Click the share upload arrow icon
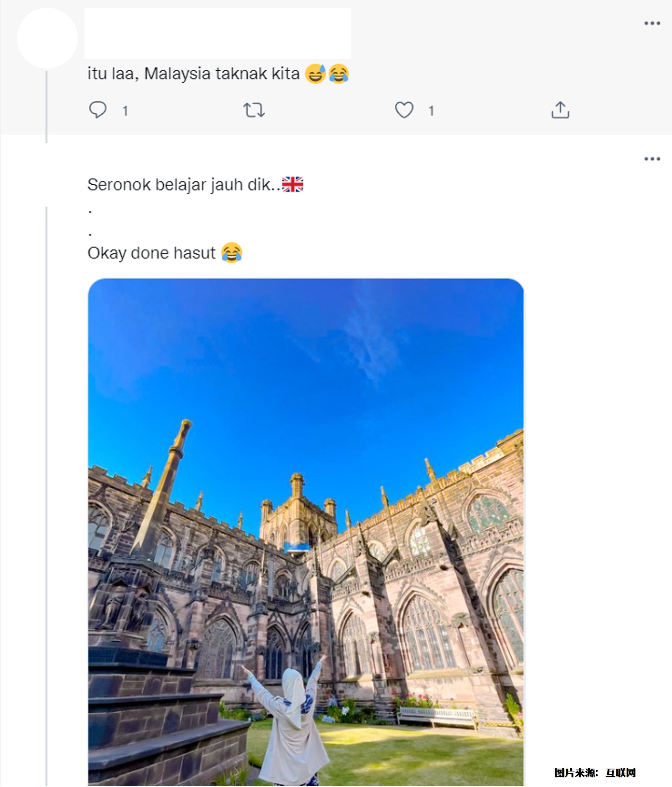 coord(560,110)
